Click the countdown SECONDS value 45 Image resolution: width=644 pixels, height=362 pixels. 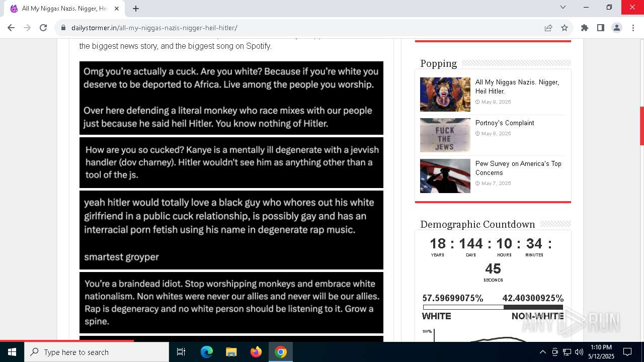(x=493, y=269)
